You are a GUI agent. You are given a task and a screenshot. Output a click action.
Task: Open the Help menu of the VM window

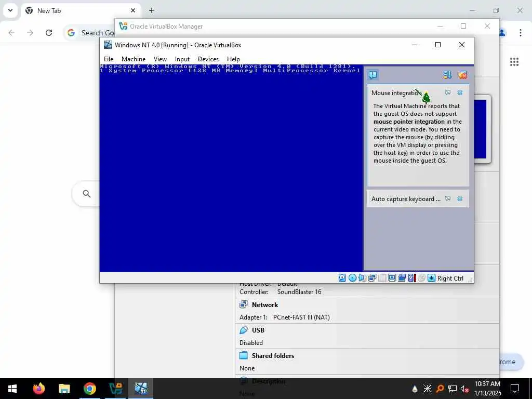pos(233,59)
